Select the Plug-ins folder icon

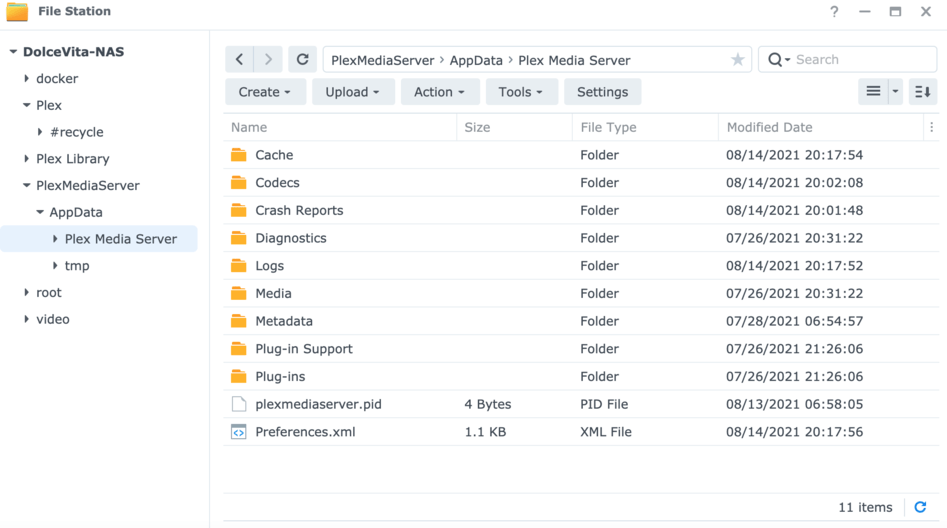(239, 376)
